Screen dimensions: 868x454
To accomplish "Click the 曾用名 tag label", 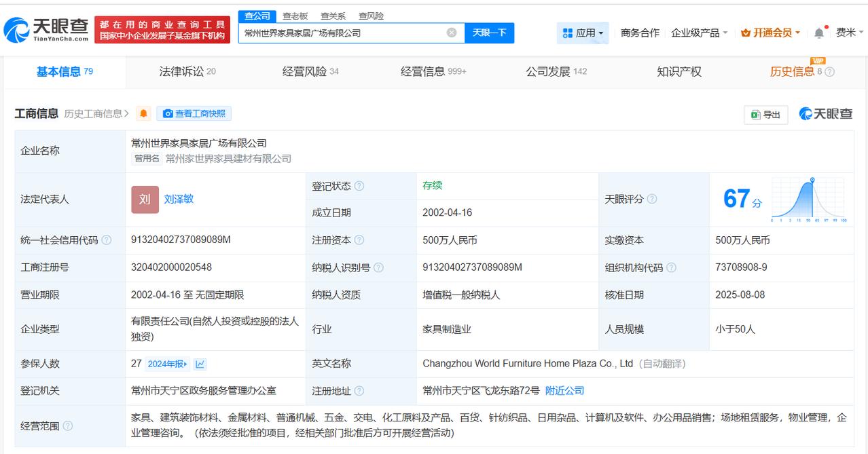I will click(x=147, y=159).
